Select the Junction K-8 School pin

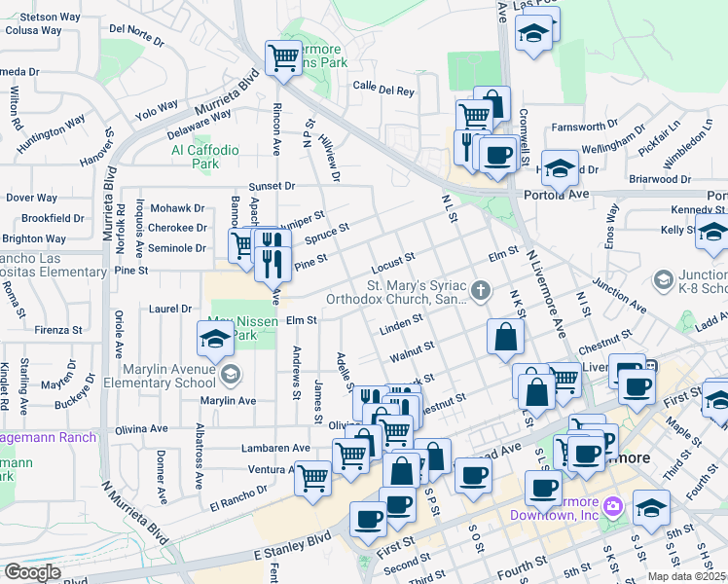click(x=663, y=280)
